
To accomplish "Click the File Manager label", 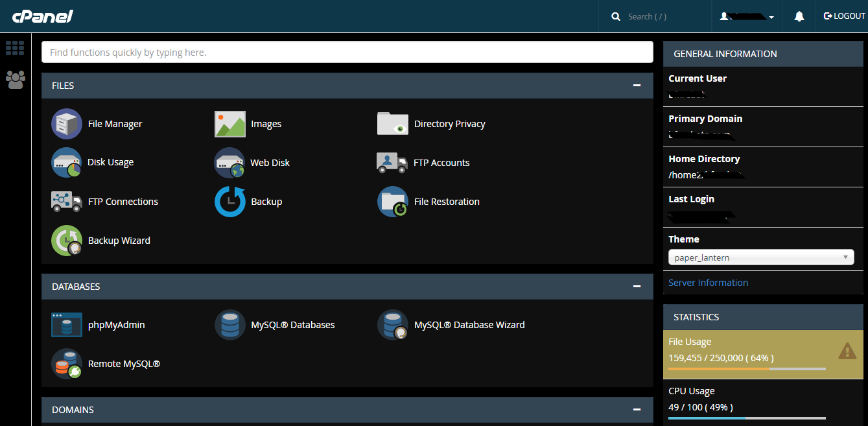I will (x=115, y=124).
